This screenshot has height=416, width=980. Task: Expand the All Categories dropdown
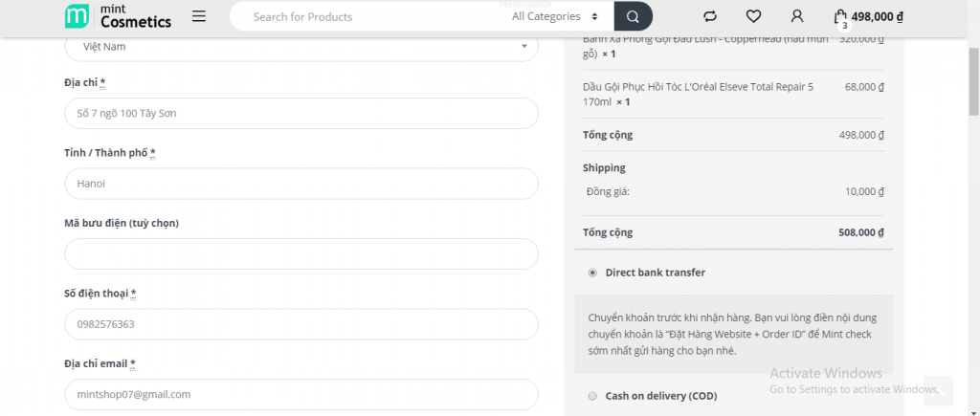(x=555, y=17)
